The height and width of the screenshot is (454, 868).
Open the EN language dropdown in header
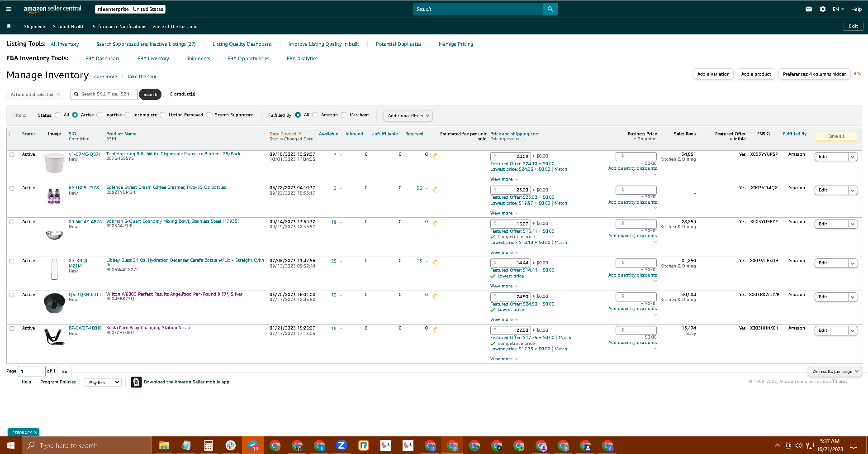(x=838, y=9)
